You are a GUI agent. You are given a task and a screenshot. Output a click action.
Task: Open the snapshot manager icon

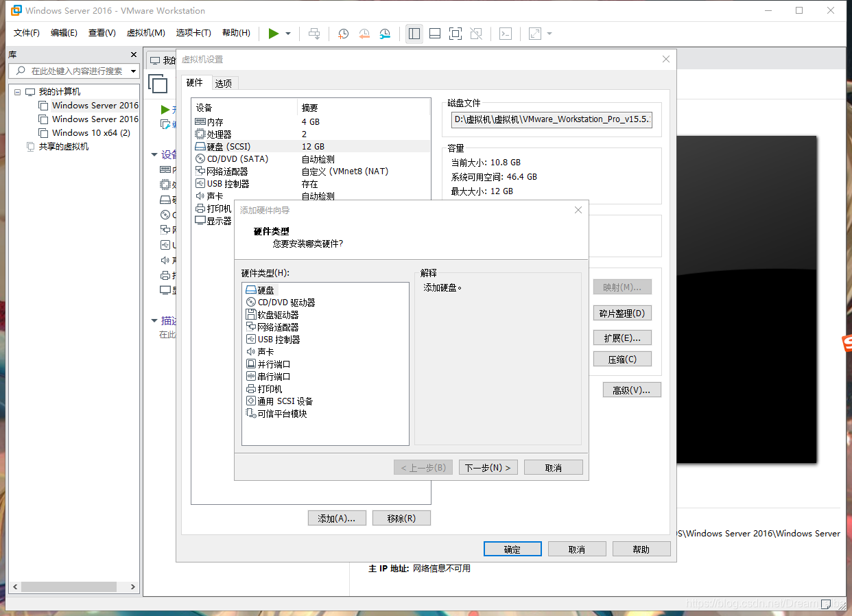tap(385, 34)
